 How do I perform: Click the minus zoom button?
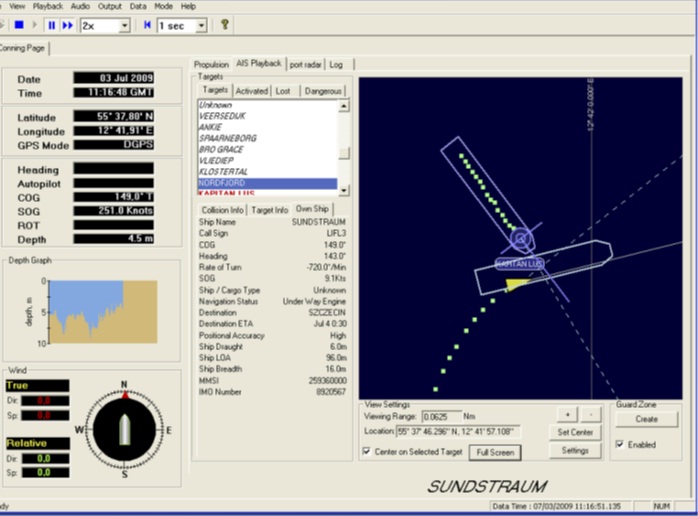tap(589, 413)
